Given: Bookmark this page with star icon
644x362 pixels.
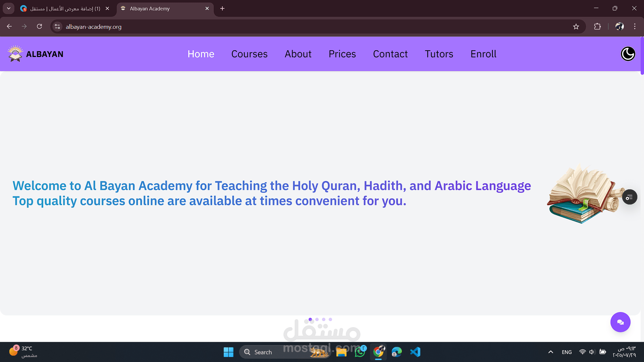Looking at the screenshot, I should [576, 26].
